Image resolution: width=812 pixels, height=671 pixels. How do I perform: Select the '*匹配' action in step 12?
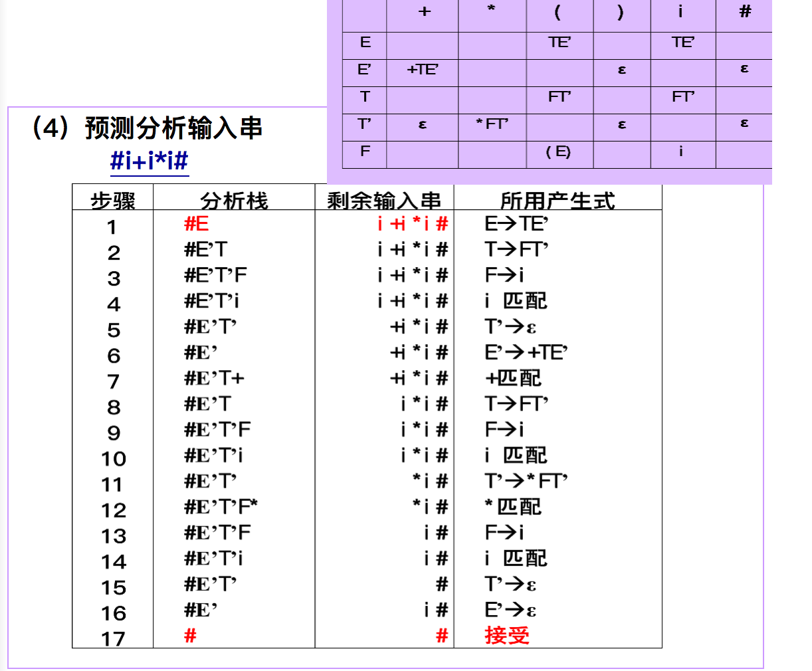(513, 507)
